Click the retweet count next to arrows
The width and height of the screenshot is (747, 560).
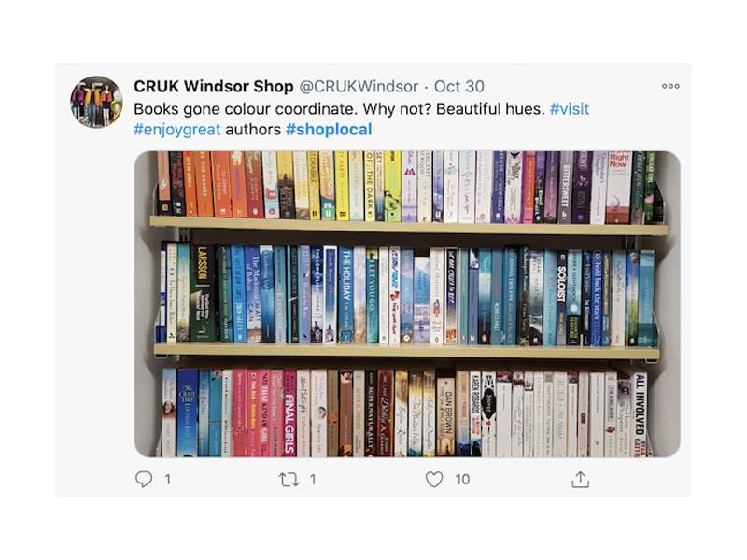pyautogui.click(x=313, y=479)
